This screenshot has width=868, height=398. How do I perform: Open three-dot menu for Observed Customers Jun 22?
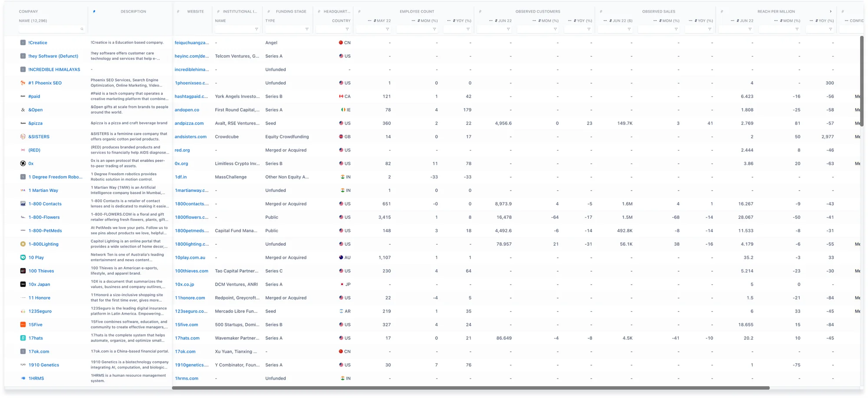(490, 21)
